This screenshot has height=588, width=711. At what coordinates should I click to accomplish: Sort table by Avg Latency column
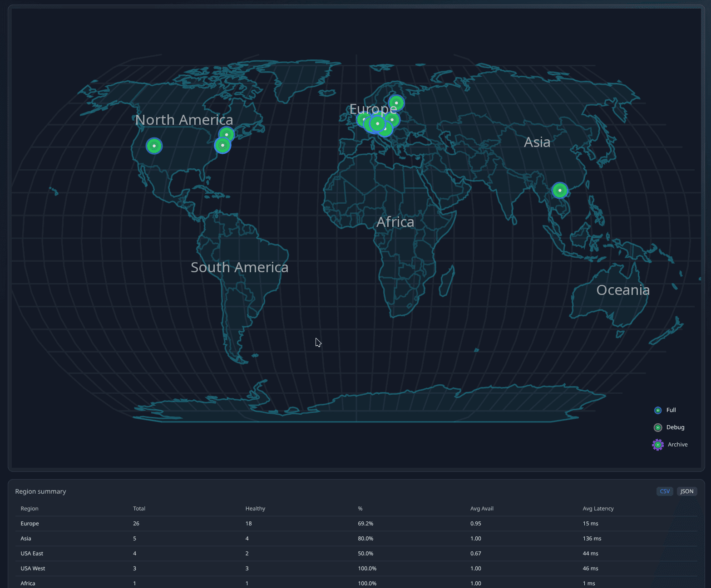click(x=598, y=509)
